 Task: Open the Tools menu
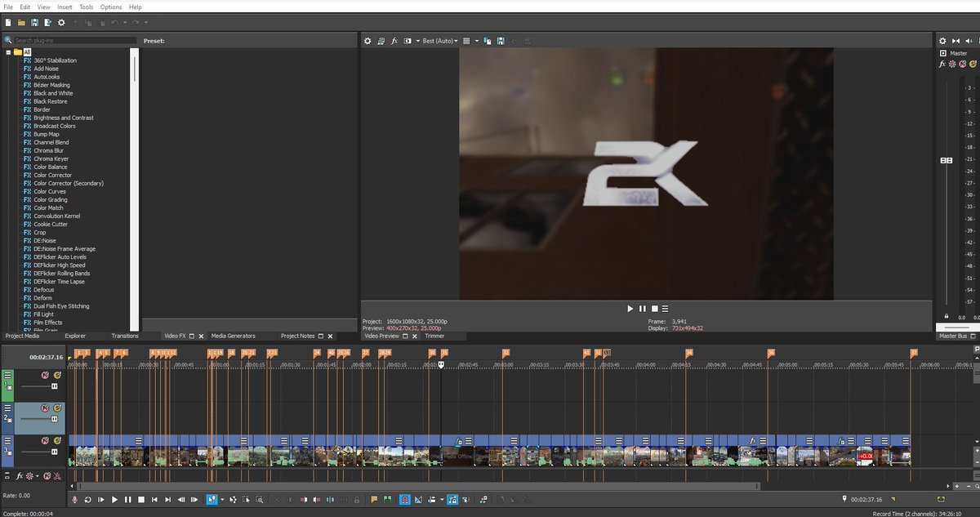pos(86,7)
